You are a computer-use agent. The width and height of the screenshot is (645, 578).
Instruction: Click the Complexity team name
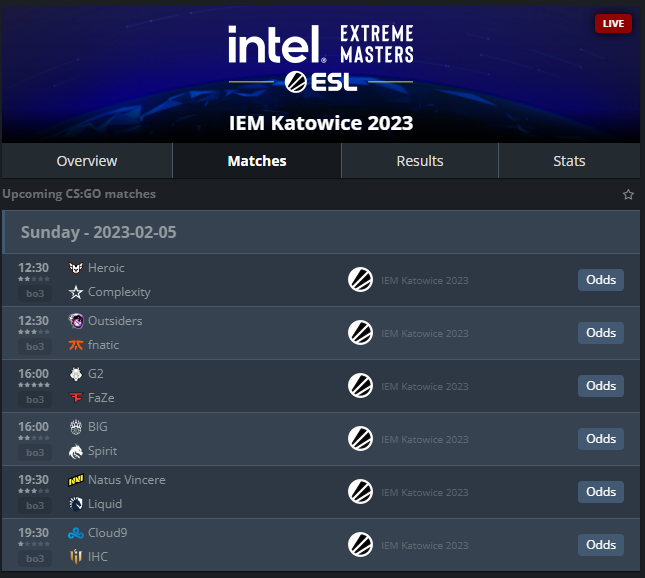(119, 292)
